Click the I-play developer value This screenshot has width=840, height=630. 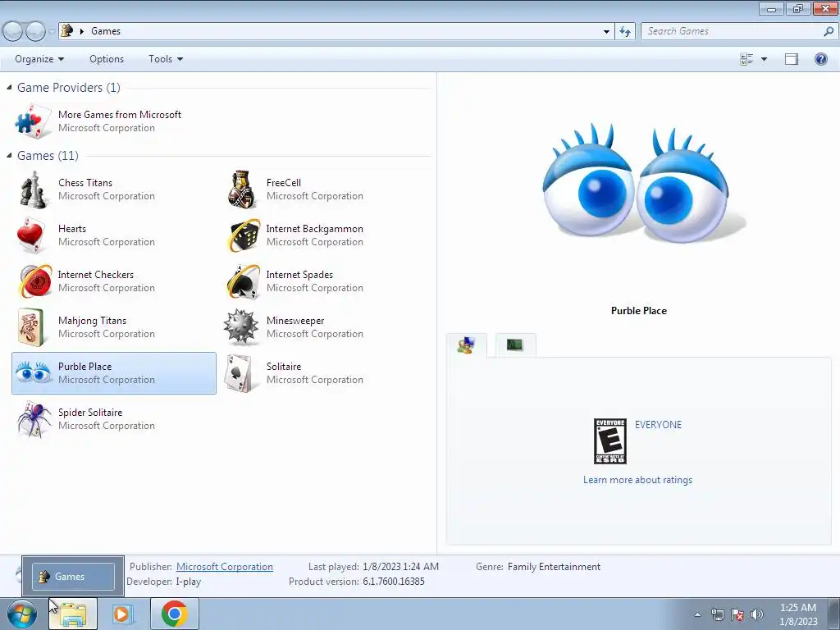(189, 582)
